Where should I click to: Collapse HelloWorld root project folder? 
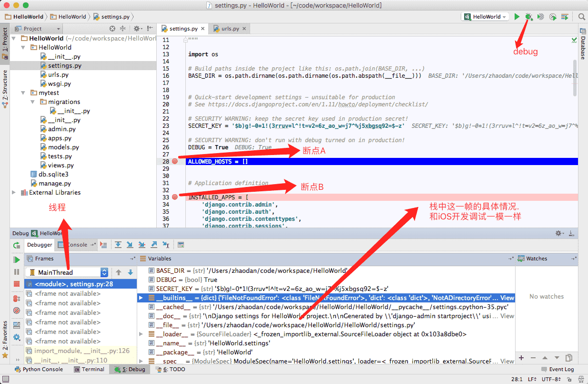pos(14,38)
